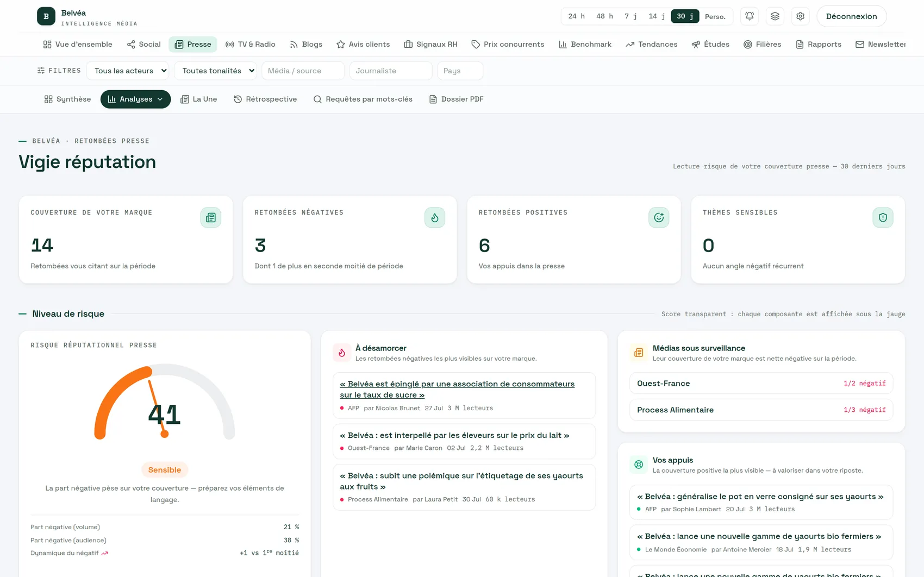Open the Dossier PDF tab

456,99
